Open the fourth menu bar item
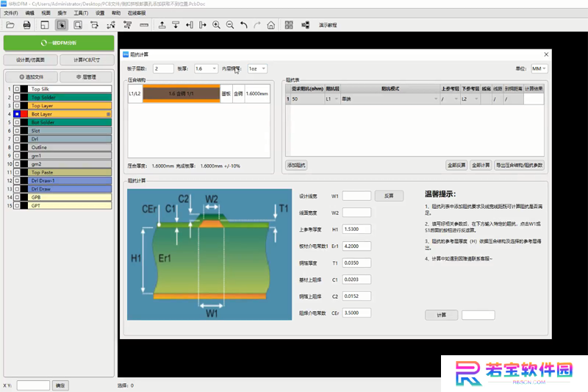The width and height of the screenshot is (588, 392). tap(62, 13)
